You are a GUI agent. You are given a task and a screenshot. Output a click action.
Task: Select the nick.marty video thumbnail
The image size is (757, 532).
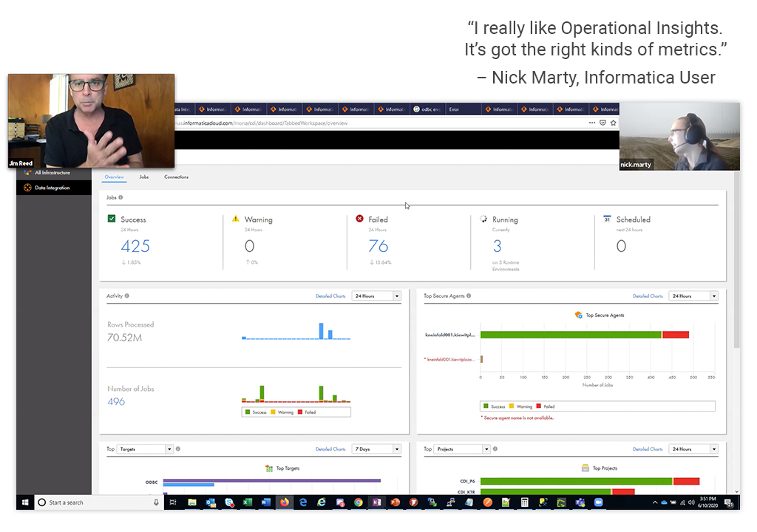[680, 136]
